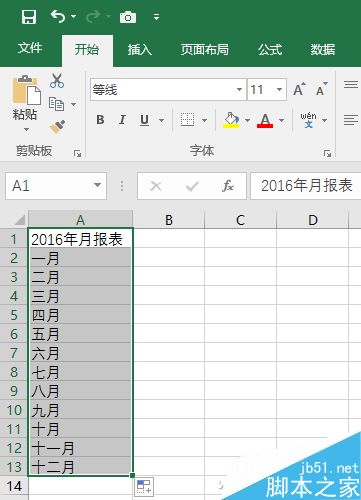Click cell containing 十一月
The height and width of the screenshot is (500, 361).
click(x=80, y=448)
